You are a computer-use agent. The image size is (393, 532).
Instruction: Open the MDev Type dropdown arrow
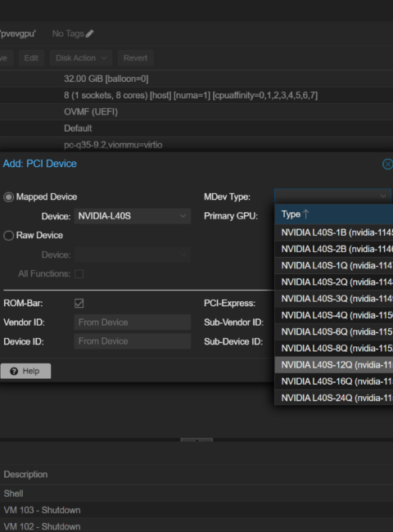click(383, 196)
